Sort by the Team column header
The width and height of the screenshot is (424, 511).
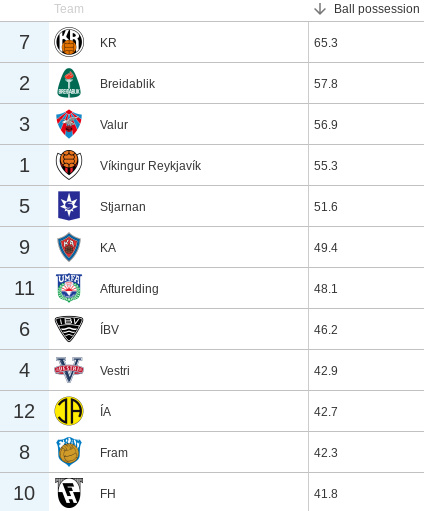[x=69, y=9]
